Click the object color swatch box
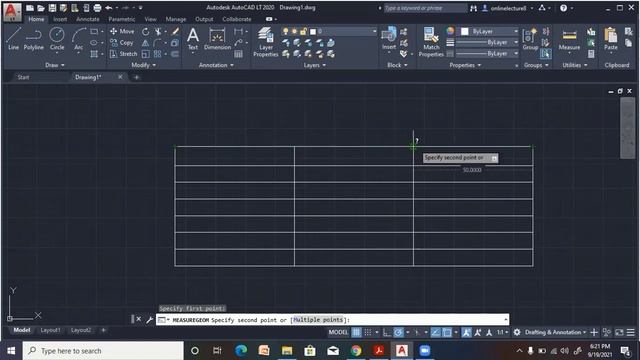This screenshot has height=360, width=640. [x=464, y=31]
